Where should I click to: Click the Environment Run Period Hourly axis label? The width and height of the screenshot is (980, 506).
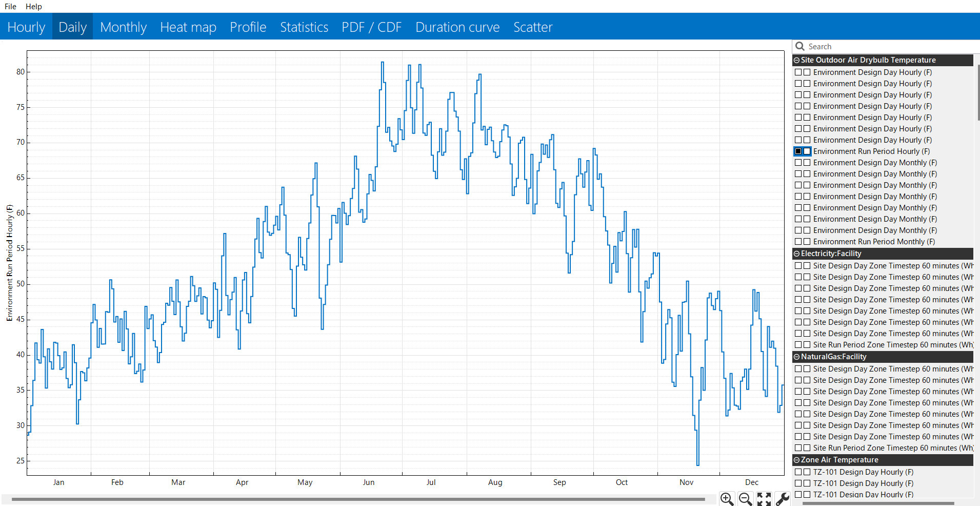pos(10,263)
